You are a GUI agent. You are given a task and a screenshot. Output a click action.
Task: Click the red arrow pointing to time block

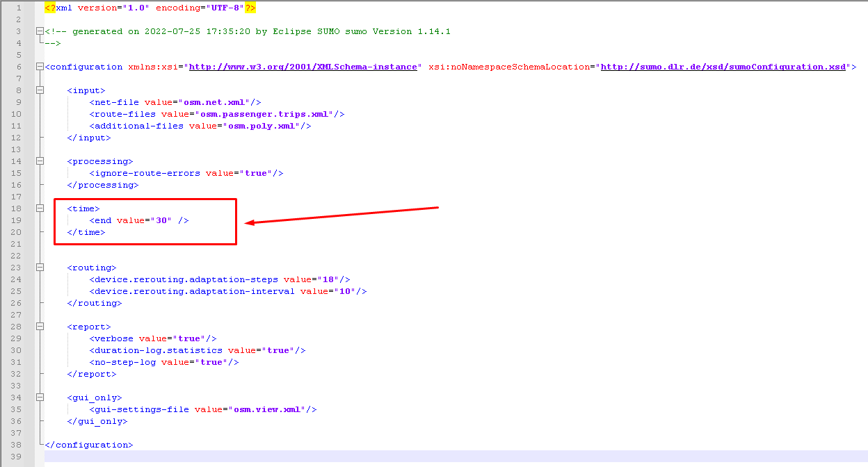341,216
